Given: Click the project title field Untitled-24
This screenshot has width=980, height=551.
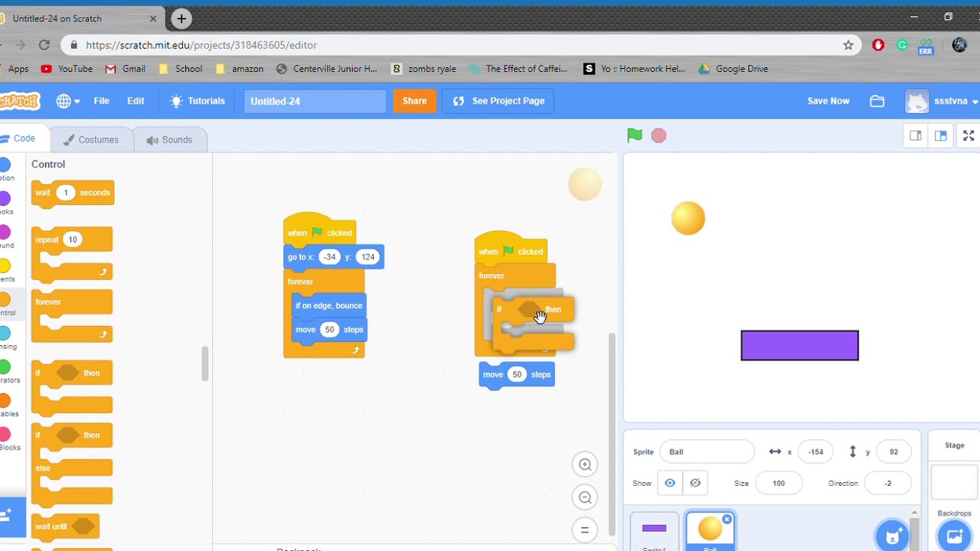Looking at the screenshot, I should (315, 101).
